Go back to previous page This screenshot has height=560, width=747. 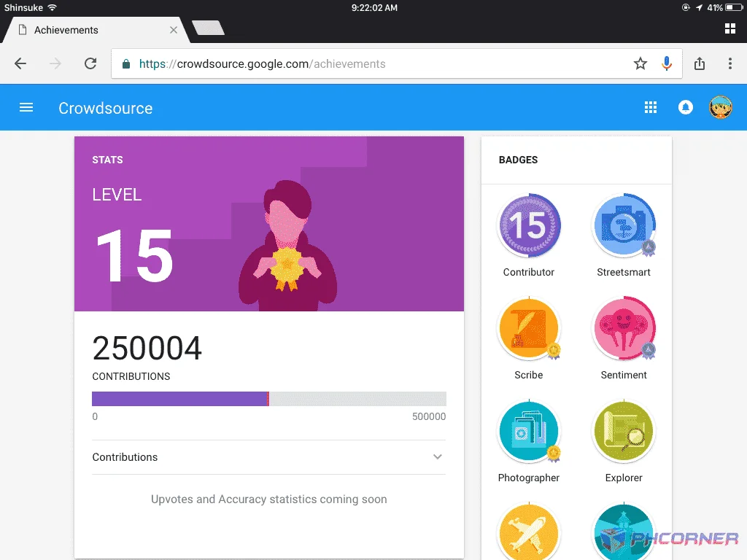[20, 64]
